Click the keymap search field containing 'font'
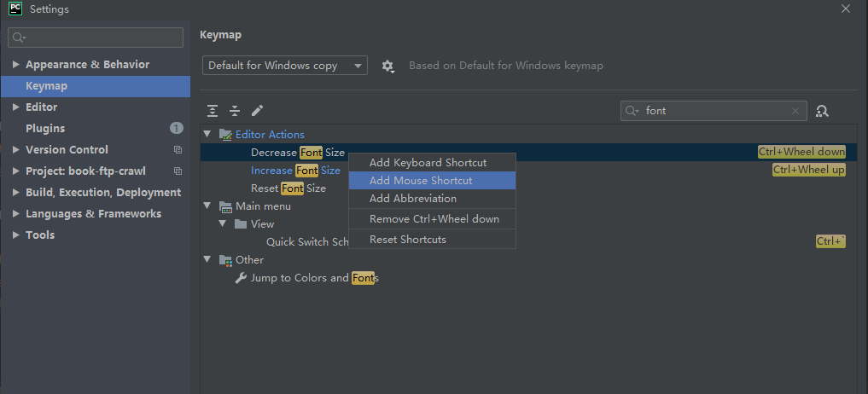Viewport: 868px width, 394px height. click(714, 111)
